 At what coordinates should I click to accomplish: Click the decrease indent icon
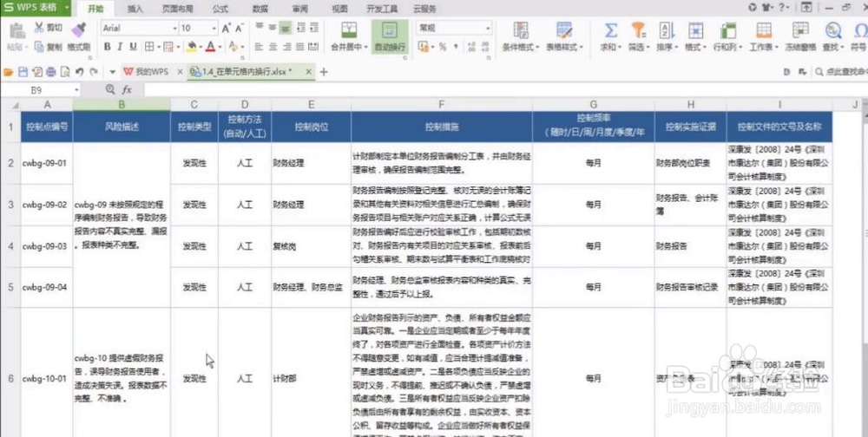tap(300, 28)
